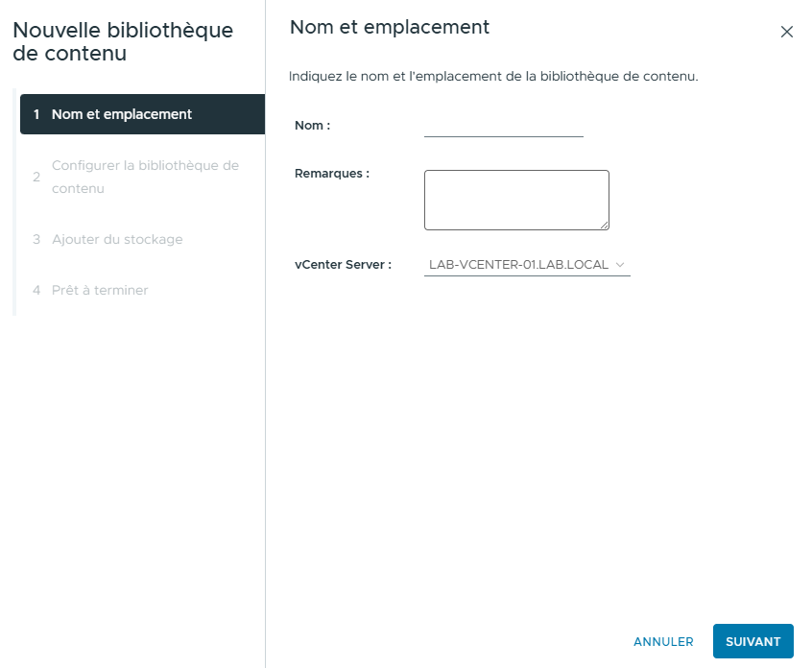Close the content library wizard
The height and width of the screenshot is (668, 812).
[787, 32]
